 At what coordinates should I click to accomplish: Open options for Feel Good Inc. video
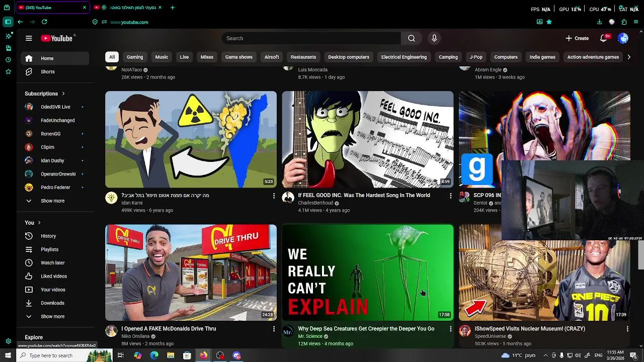[x=450, y=196]
